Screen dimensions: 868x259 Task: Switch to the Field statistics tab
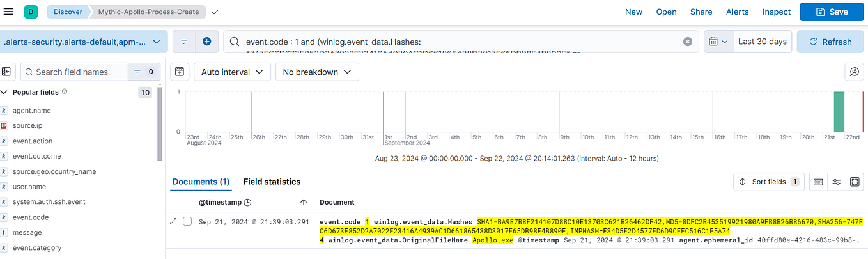coord(272,182)
